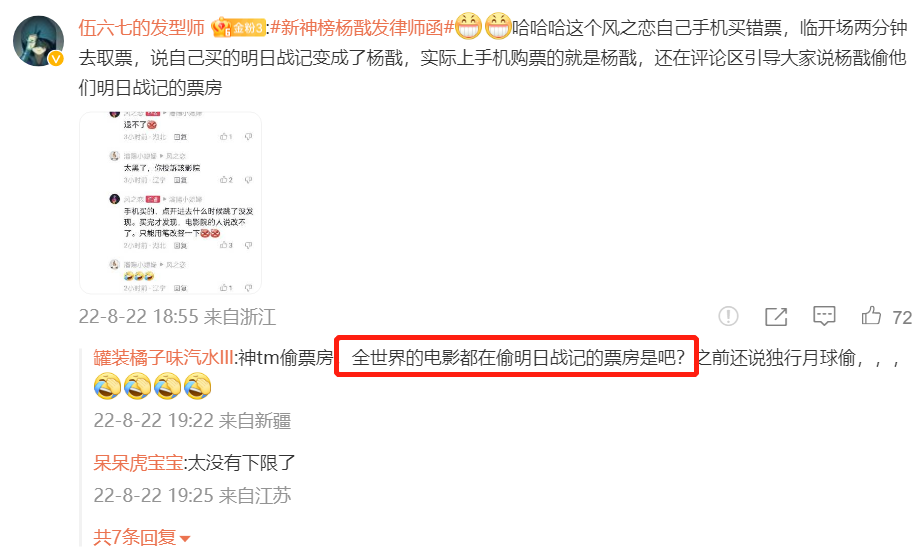The height and width of the screenshot is (553, 919).
Task: Click the share/repost icon
Action: (x=776, y=316)
